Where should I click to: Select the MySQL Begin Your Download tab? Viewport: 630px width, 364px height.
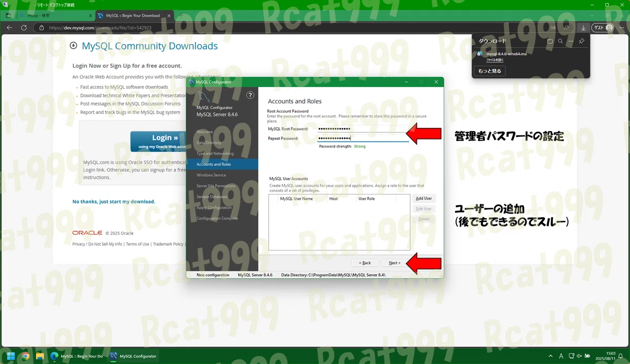click(135, 16)
